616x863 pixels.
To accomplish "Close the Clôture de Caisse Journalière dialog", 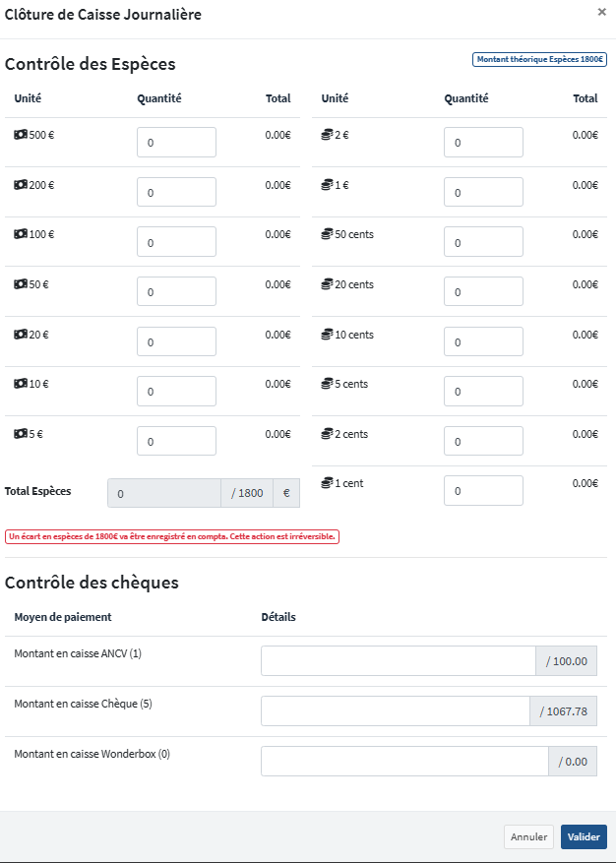I will click(x=602, y=13).
